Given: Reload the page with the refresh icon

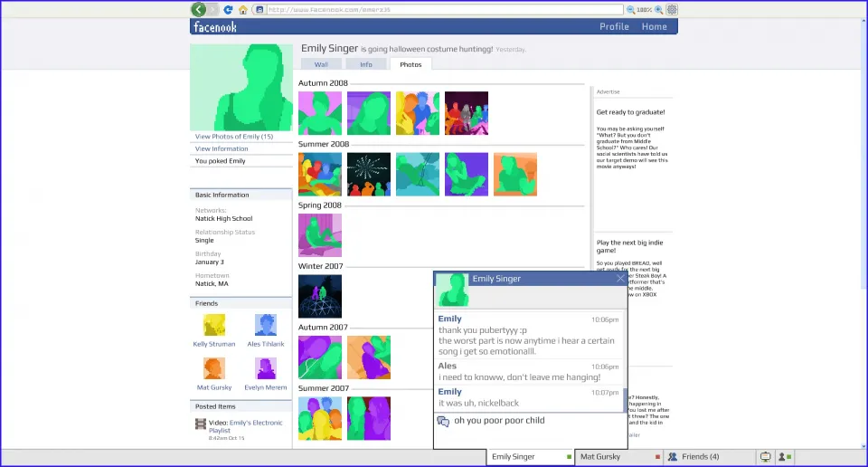Looking at the screenshot, I should click(x=228, y=9).
